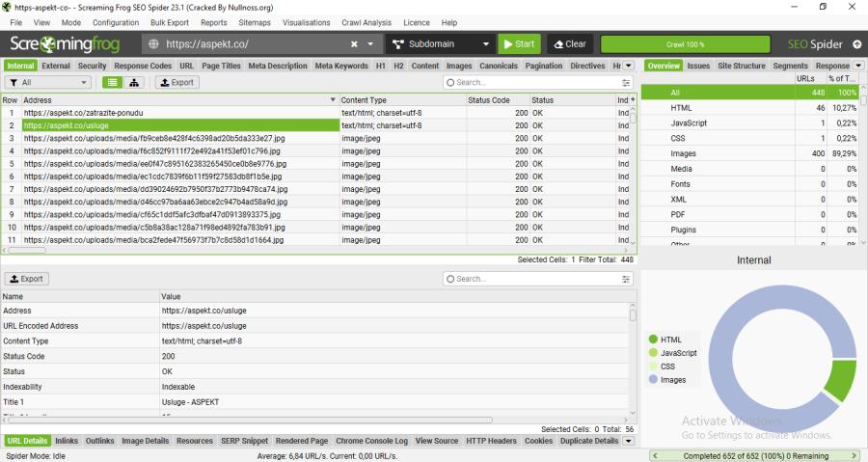Screen dimensions: 868x462
Task: Open the Crawl Analysis menu
Action: tap(366, 23)
